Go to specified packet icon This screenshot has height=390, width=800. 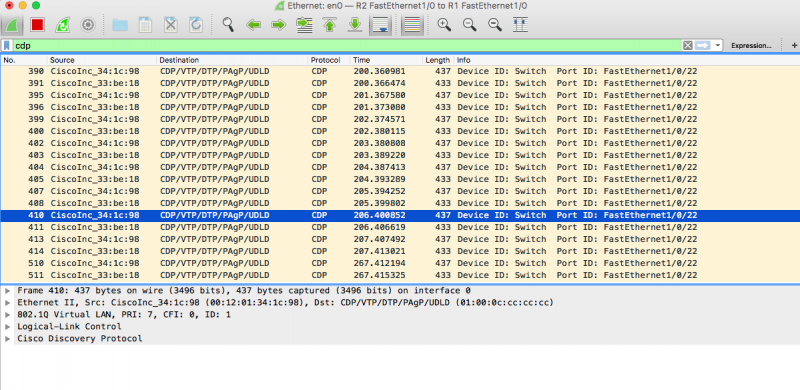click(305, 25)
